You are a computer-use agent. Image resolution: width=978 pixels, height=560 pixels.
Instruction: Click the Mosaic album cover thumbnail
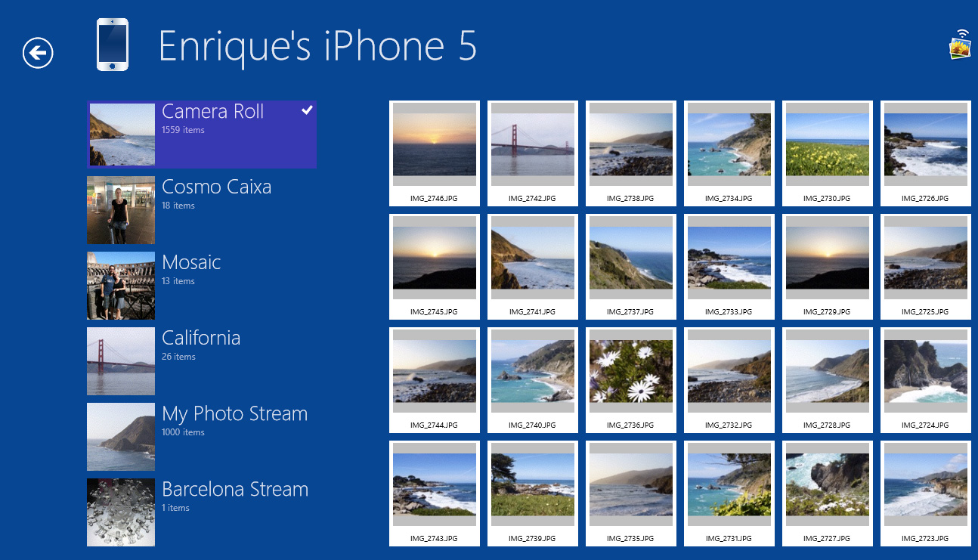pos(121,286)
